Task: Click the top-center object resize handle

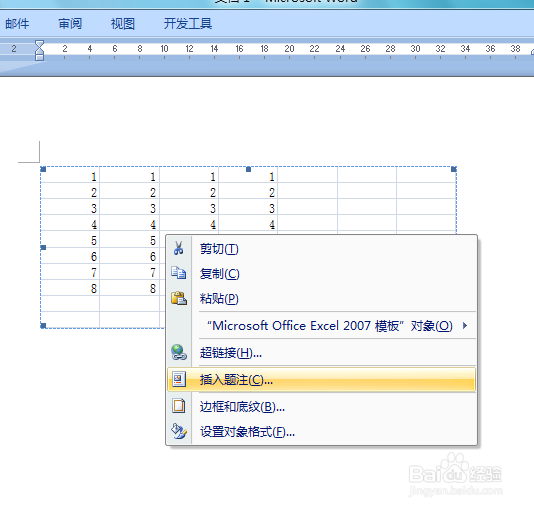Action: pos(248,169)
